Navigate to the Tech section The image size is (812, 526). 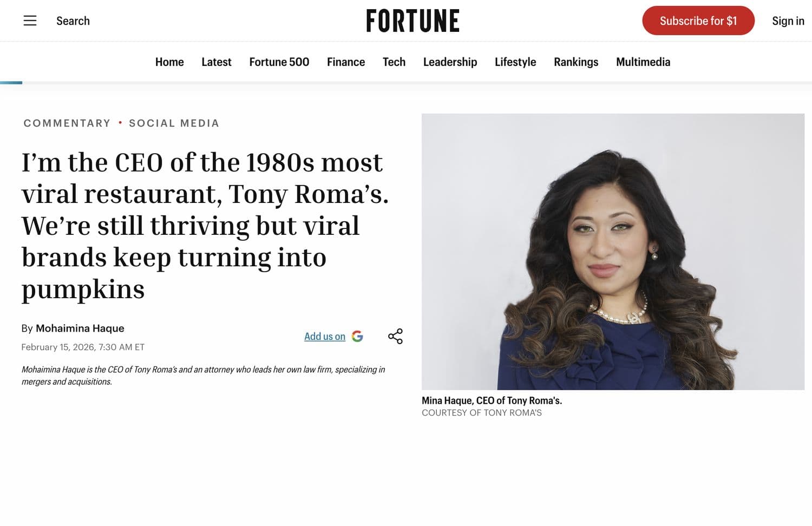coord(394,62)
